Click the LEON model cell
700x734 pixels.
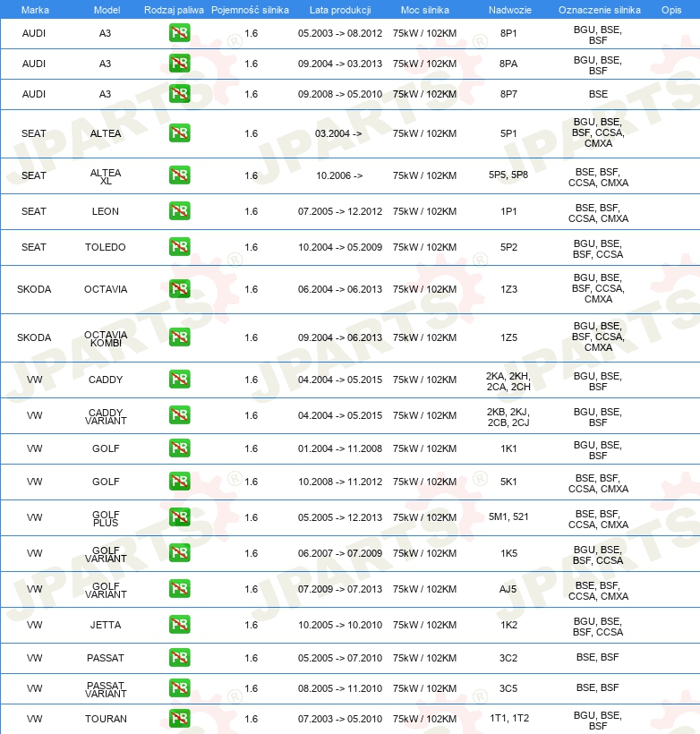[106, 211]
